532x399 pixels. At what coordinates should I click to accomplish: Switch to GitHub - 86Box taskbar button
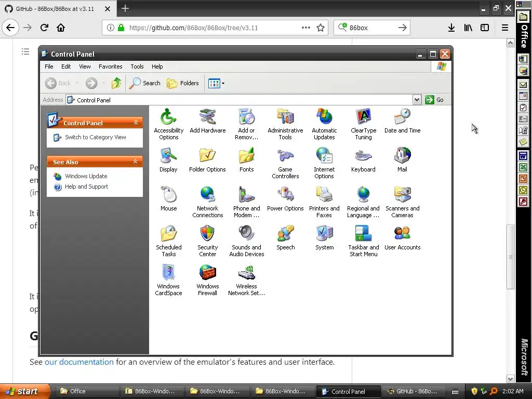[x=413, y=391]
